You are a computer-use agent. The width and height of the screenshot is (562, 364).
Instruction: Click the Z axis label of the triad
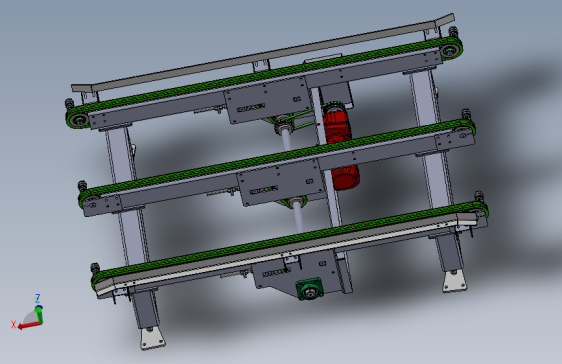[x=37, y=298]
